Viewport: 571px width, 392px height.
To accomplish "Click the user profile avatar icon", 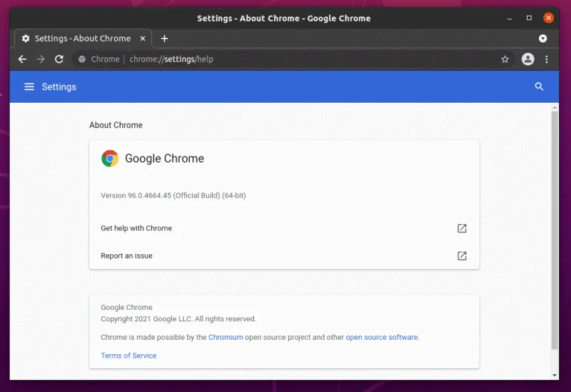I will tap(527, 59).
